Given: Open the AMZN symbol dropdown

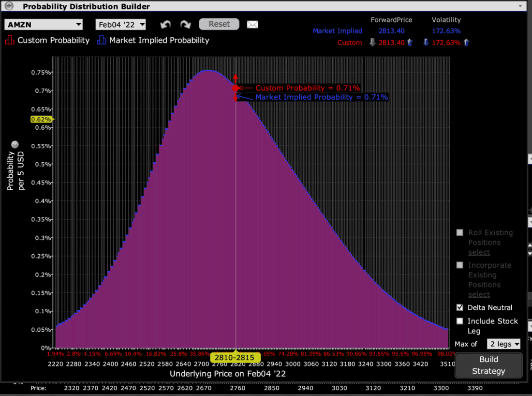Looking at the screenshot, I should [x=44, y=25].
